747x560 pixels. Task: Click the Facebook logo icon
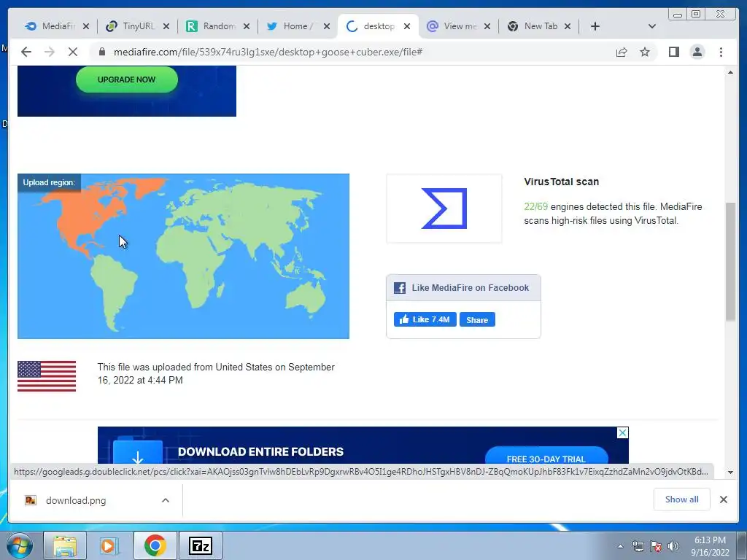400,287
